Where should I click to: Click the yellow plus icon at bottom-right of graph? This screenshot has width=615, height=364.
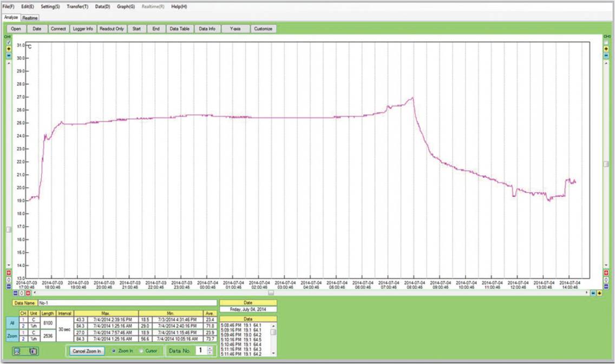(600, 293)
